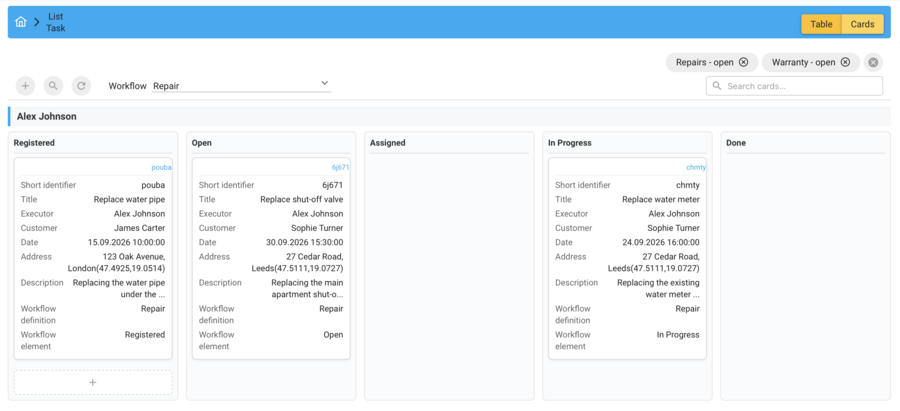Click address '123 Oak Avenue'

click(135, 257)
